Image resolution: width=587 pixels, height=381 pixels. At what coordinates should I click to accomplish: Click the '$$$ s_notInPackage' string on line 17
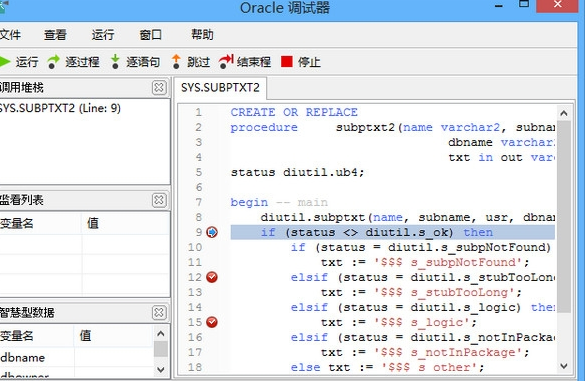click(448, 352)
